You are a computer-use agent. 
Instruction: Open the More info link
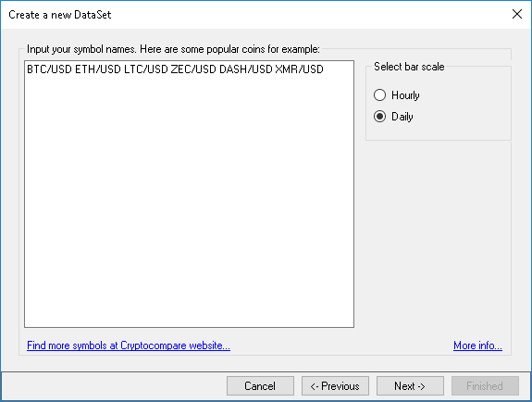(477, 345)
